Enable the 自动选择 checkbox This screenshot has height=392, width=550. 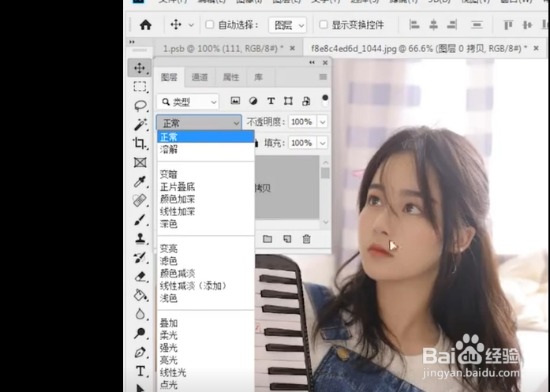coord(209,24)
